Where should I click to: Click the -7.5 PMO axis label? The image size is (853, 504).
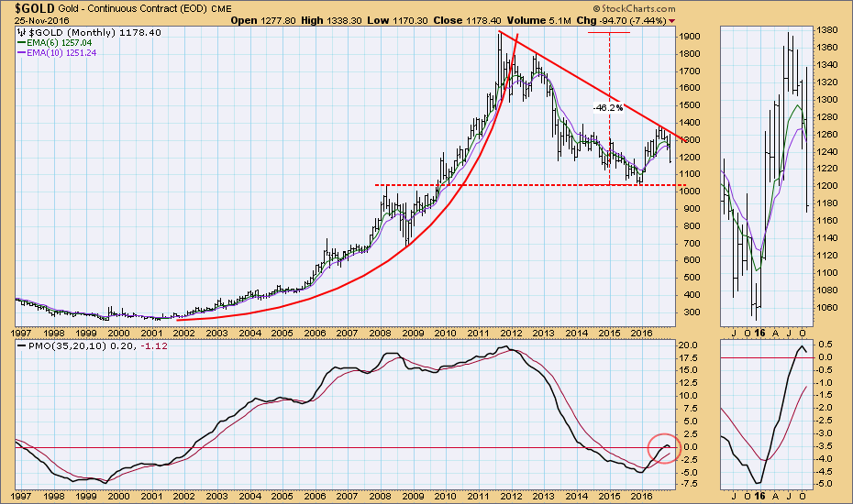coord(687,484)
